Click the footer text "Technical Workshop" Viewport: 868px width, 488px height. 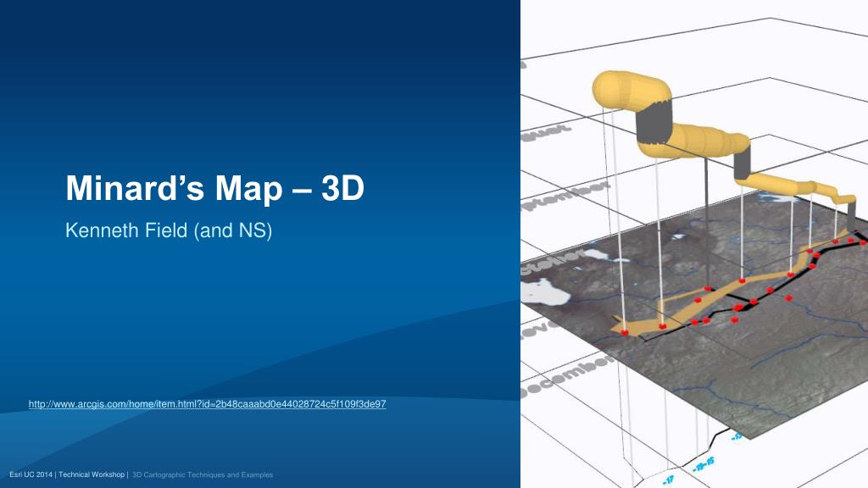point(92,474)
